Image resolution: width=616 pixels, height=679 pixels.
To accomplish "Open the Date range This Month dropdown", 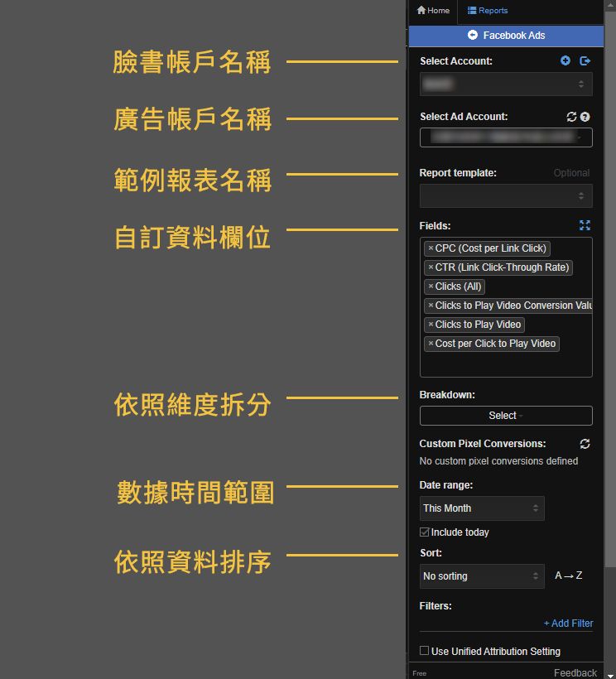I will 482,508.
